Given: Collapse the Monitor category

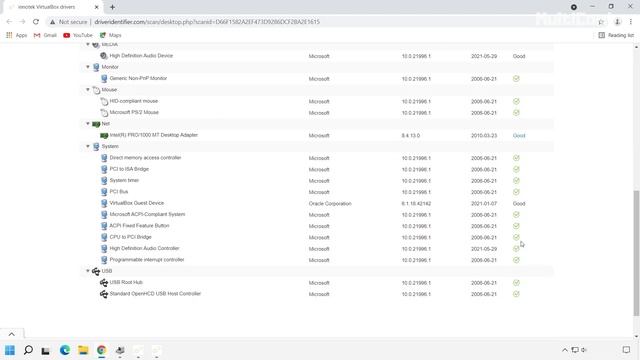Looking at the screenshot, I should pos(88,67).
